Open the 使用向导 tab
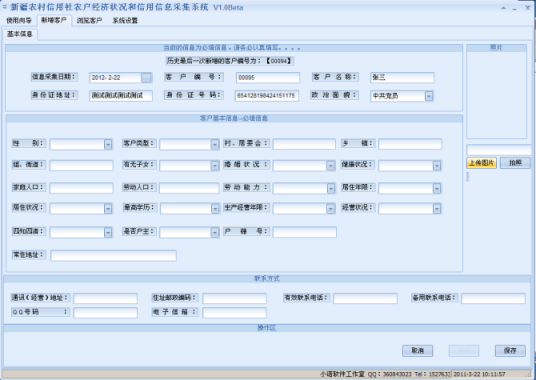536x380 pixels. click(x=19, y=21)
